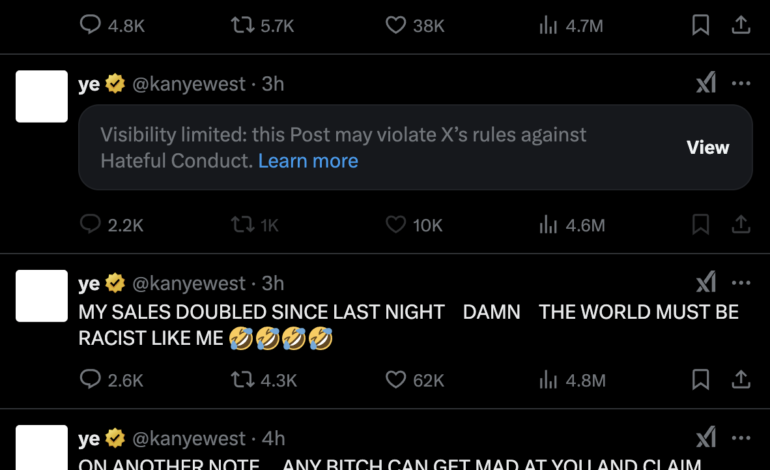This screenshot has width=770, height=470.
Task: Repost the 'MY SALES DOUBLED' post
Action: coord(241,380)
